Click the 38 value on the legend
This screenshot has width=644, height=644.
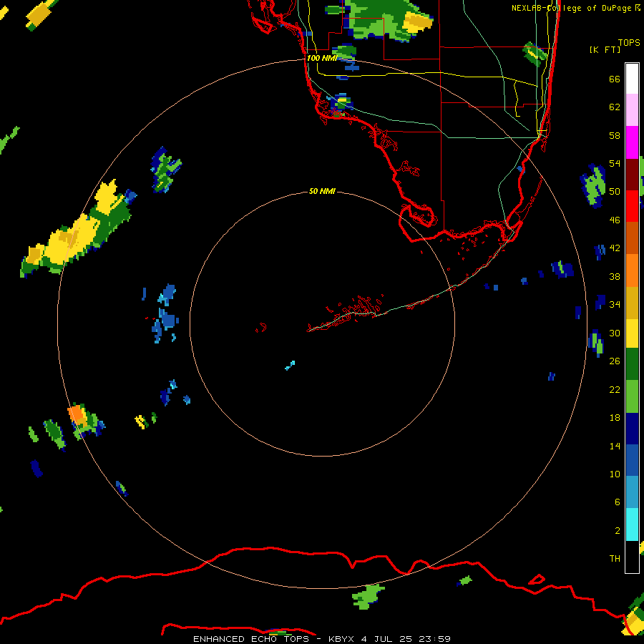pos(615,276)
